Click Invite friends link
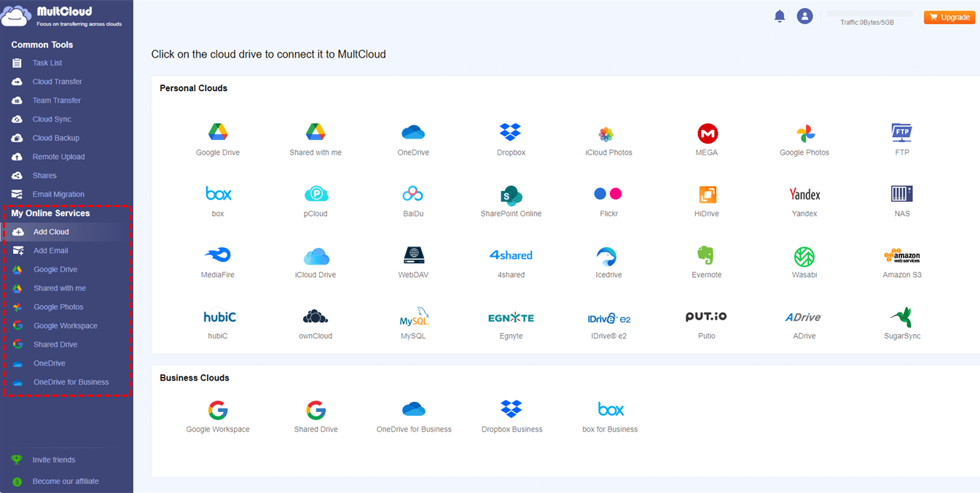980x493 pixels. click(x=54, y=460)
